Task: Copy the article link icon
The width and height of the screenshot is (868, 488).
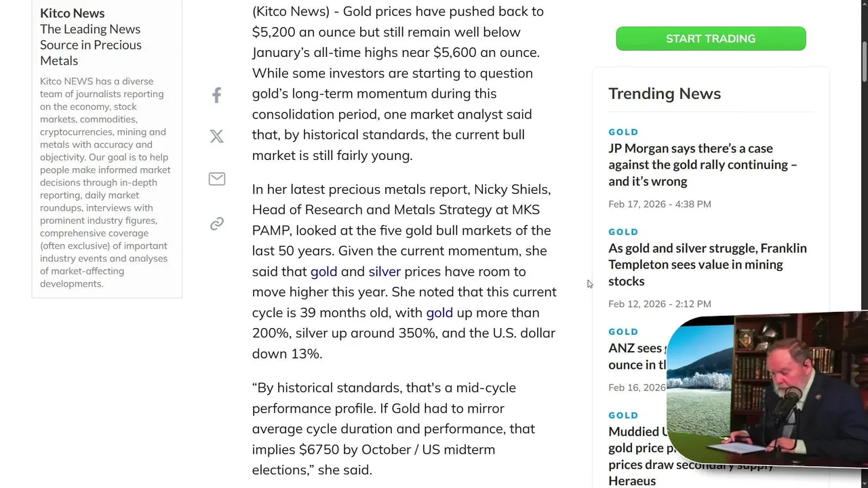Action: [216, 224]
